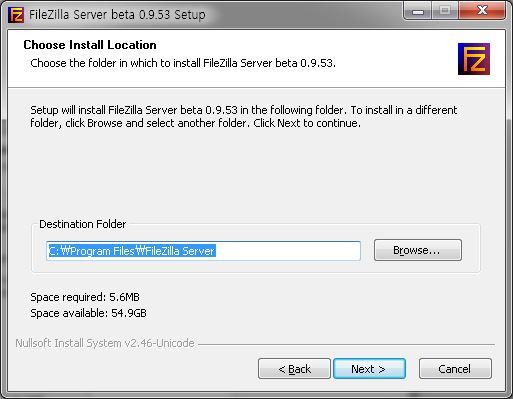Screen dimensions: 513x399
Task: Click the highlighted C:\Program Files path text
Action: pyautogui.click(x=132, y=251)
